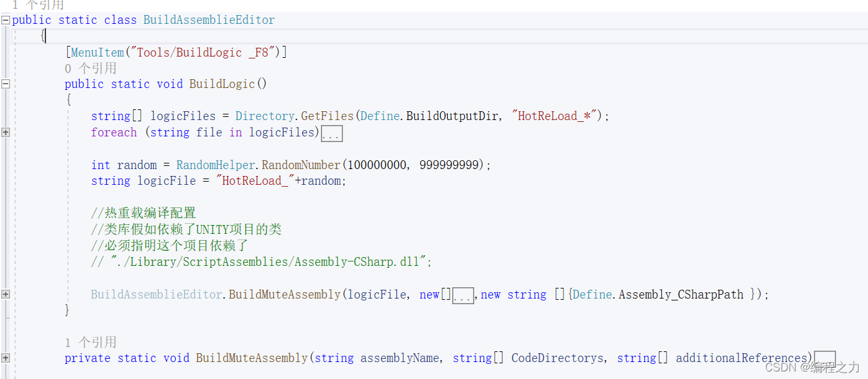Collapse the BuildLogic method outline
The image size is (868, 379).
[x=6, y=84]
